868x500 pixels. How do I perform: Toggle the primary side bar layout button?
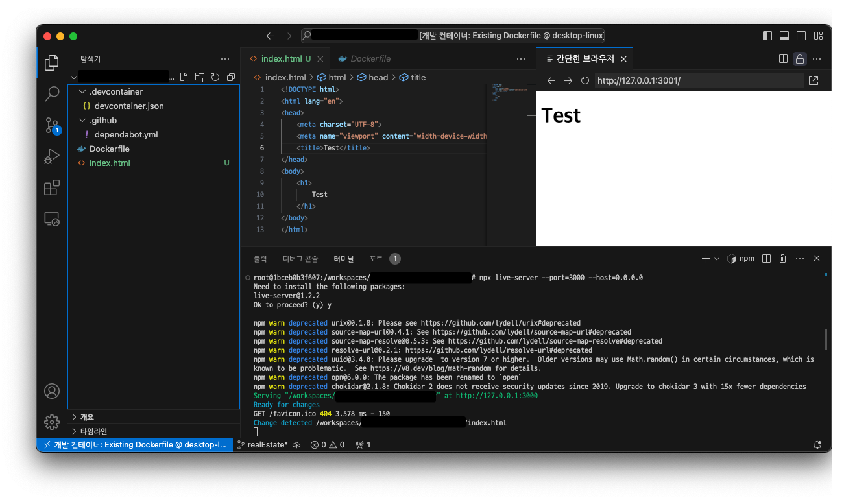pos(767,36)
